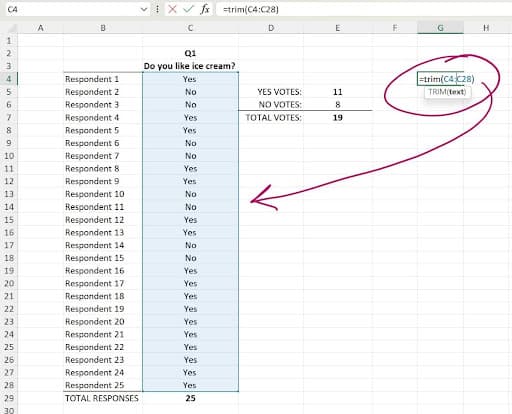Select column G header
This screenshot has width=512, height=414.
tap(440, 28)
